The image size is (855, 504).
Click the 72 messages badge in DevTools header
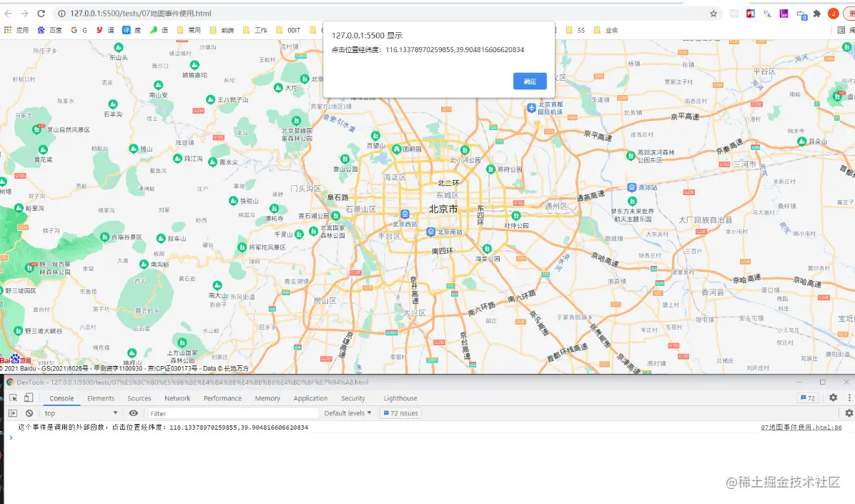808,397
